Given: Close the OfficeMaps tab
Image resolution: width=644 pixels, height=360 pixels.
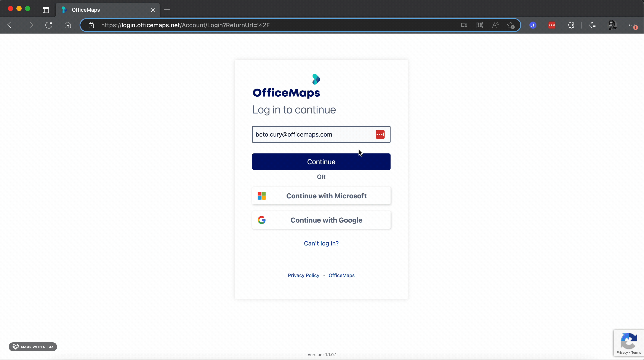Looking at the screenshot, I should click(x=153, y=10).
